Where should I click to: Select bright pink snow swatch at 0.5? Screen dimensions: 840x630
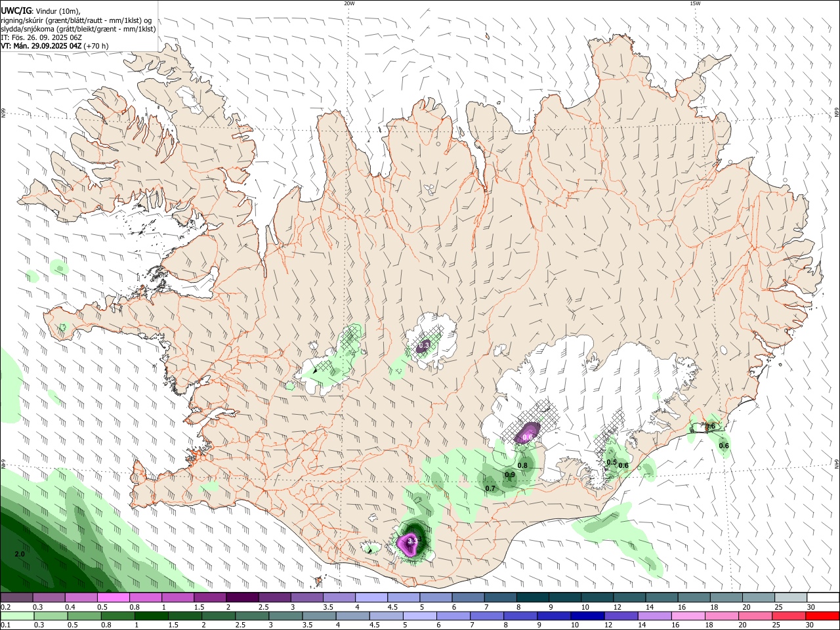[x=113, y=598]
